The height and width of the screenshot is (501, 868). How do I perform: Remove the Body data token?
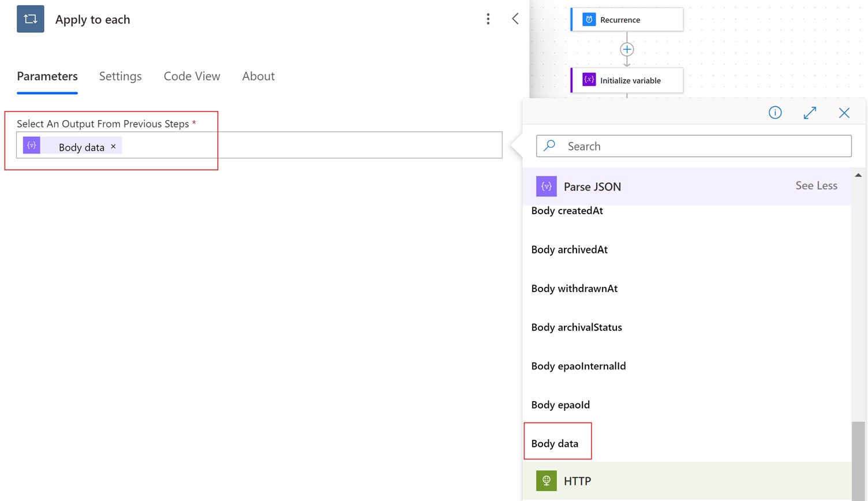click(x=114, y=147)
